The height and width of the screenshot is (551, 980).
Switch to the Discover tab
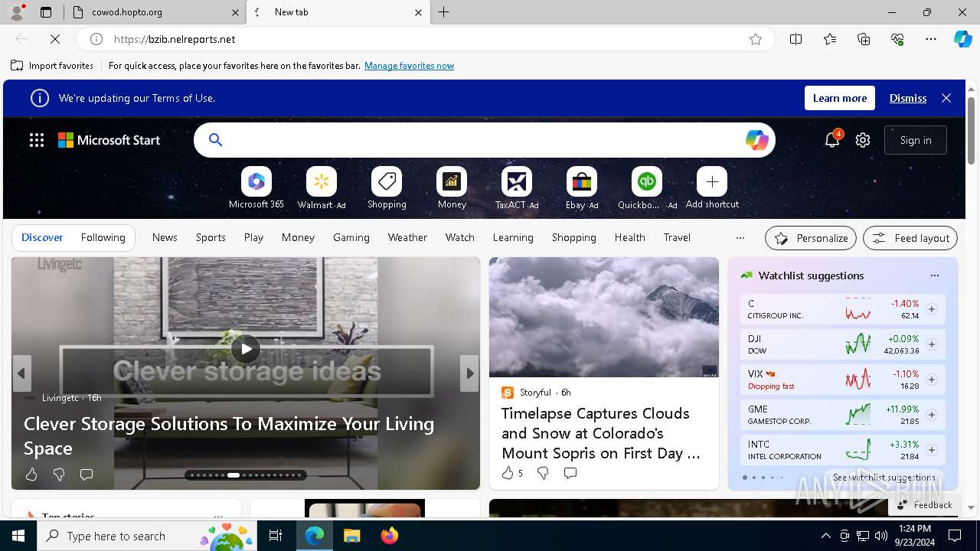[42, 237]
